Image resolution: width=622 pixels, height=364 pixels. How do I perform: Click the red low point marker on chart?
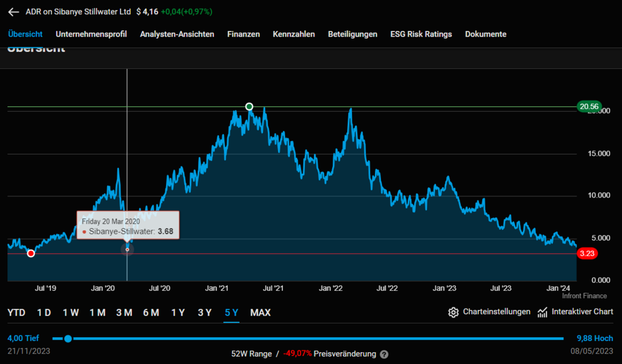[x=31, y=253]
